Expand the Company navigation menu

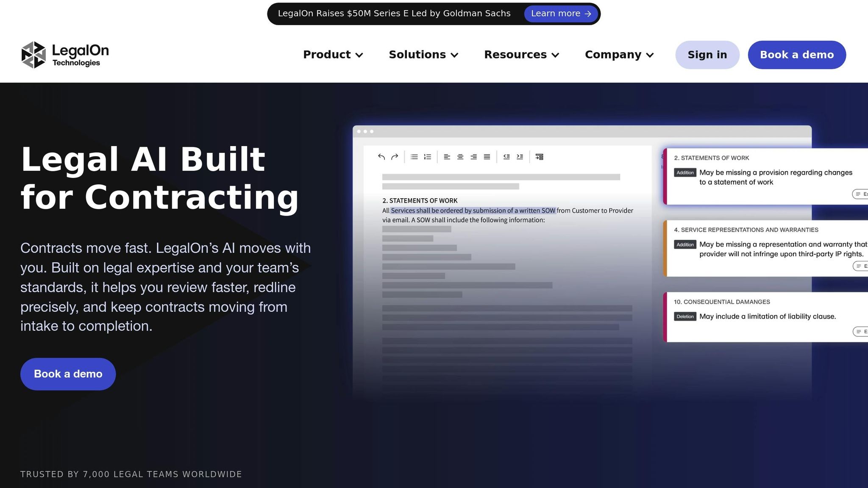(619, 55)
